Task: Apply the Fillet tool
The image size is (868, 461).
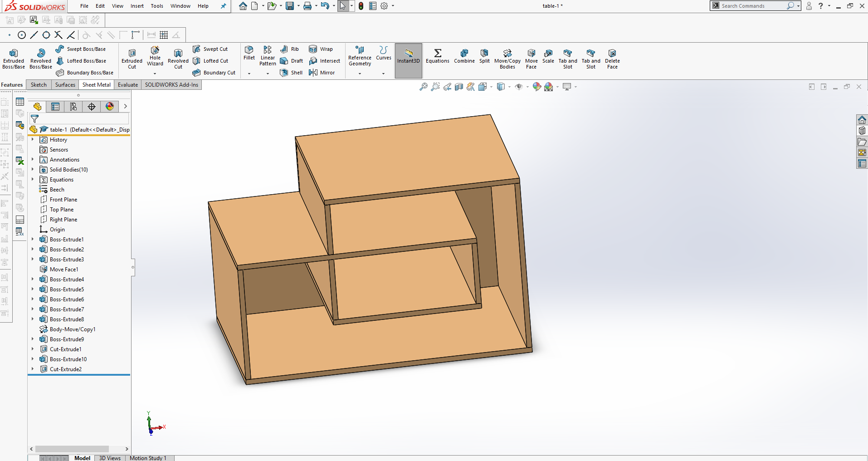Action: pos(249,53)
